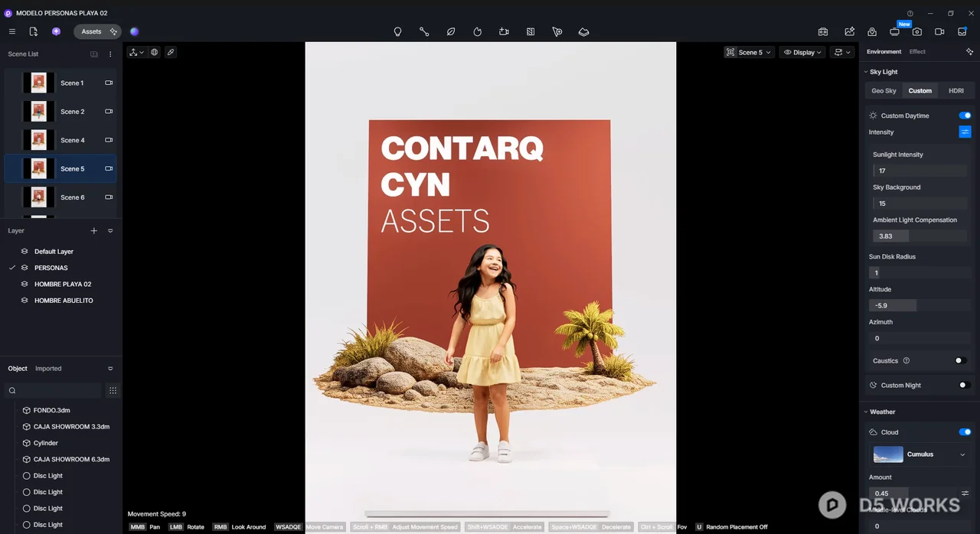The height and width of the screenshot is (534, 980).
Task: Select Scene 2 in the scene list
Action: (x=60, y=112)
